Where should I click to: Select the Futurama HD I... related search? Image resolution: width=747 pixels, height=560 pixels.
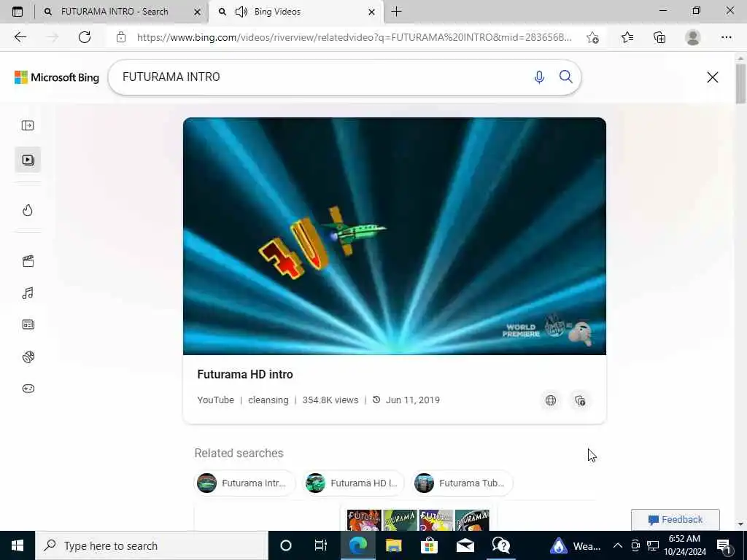click(354, 483)
